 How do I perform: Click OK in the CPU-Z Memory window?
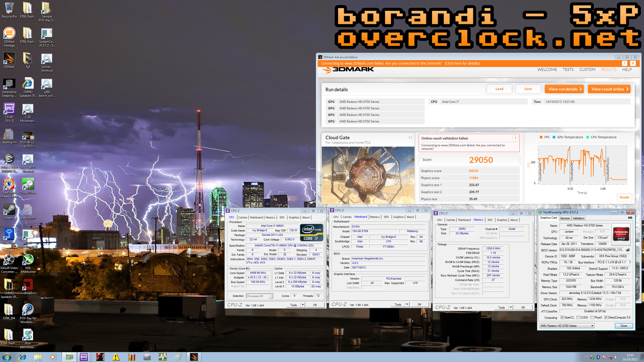click(523, 307)
